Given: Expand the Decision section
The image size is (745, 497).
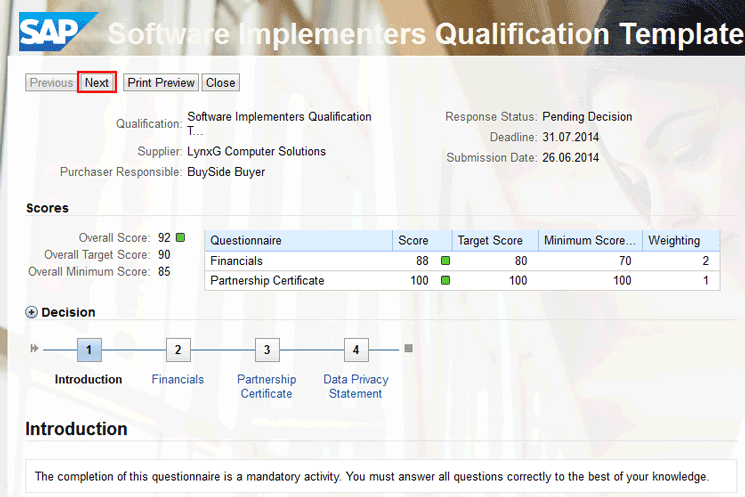Looking at the screenshot, I should point(31,312).
